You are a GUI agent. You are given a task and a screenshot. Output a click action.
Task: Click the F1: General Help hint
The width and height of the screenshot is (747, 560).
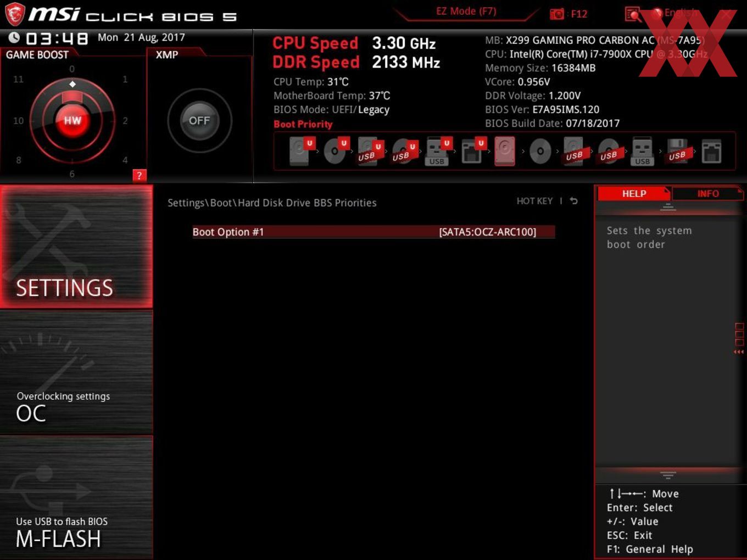650,549
